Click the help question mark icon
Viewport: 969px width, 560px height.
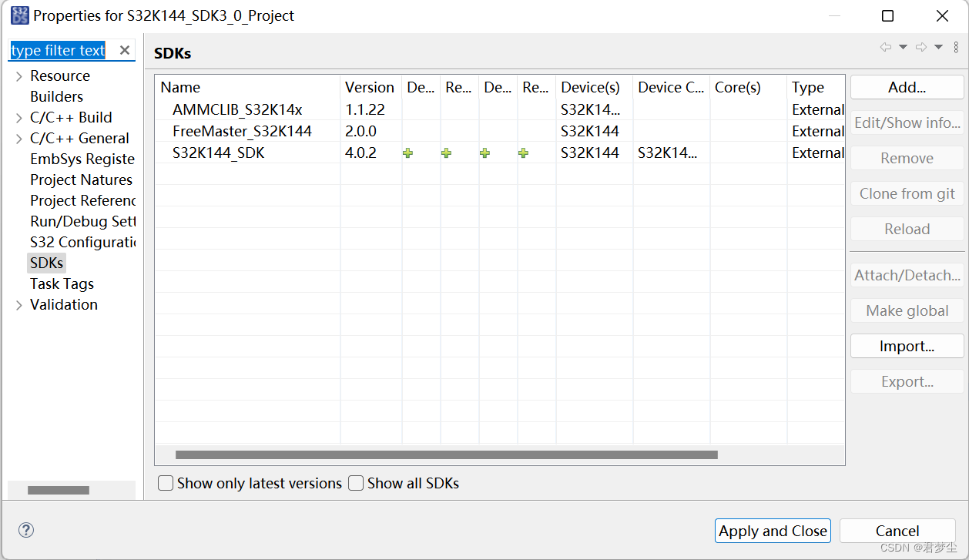[25, 530]
